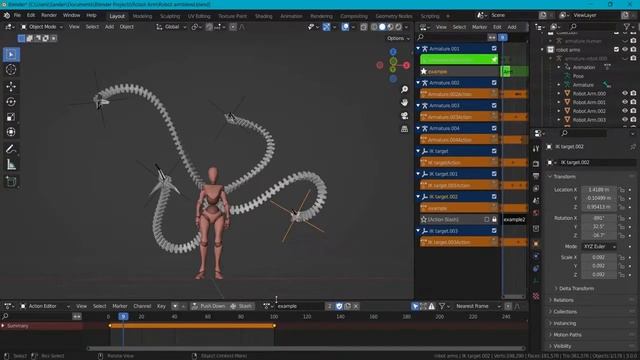Toggle the IK target.002 track checkbox
The image size is (640, 360).
(494, 197)
